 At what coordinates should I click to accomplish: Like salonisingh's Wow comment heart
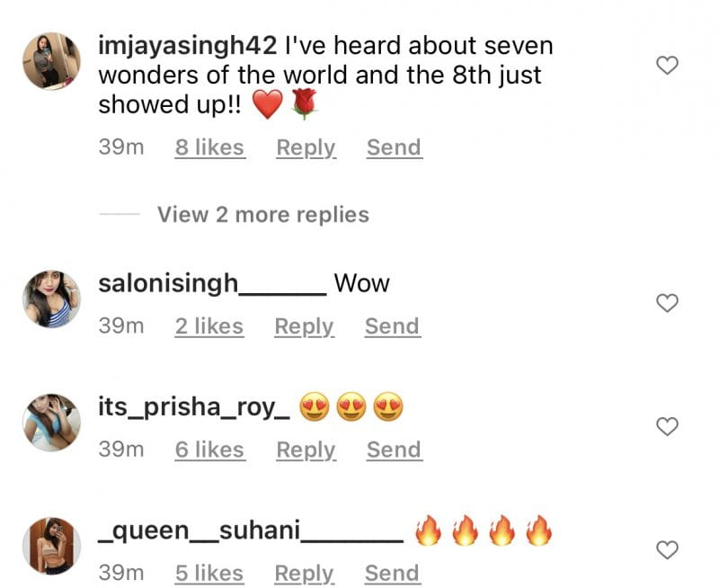tap(667, 303)
